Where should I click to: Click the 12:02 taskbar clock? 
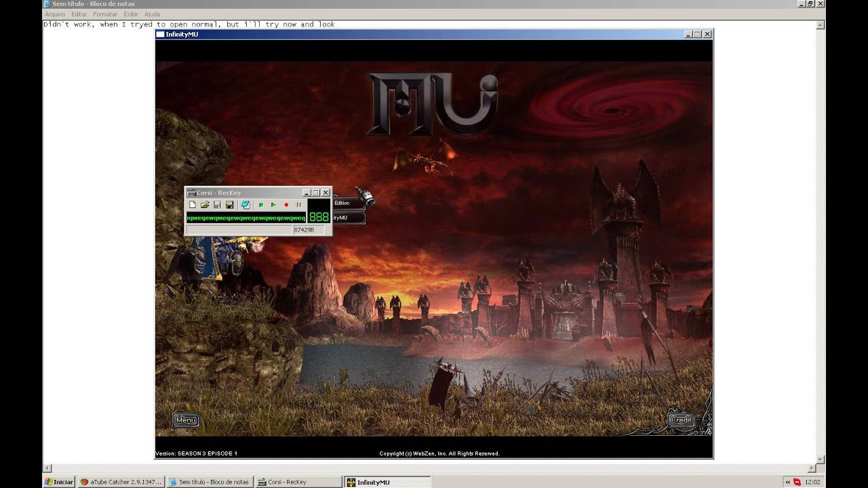812,482
